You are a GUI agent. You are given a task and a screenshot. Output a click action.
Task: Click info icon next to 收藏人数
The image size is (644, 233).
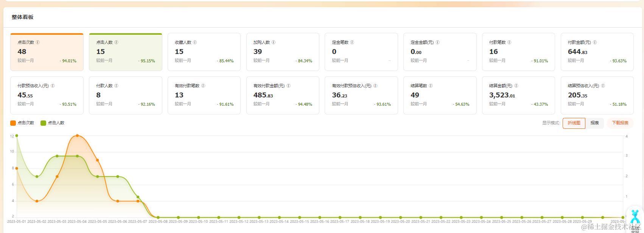pos(195,42)
